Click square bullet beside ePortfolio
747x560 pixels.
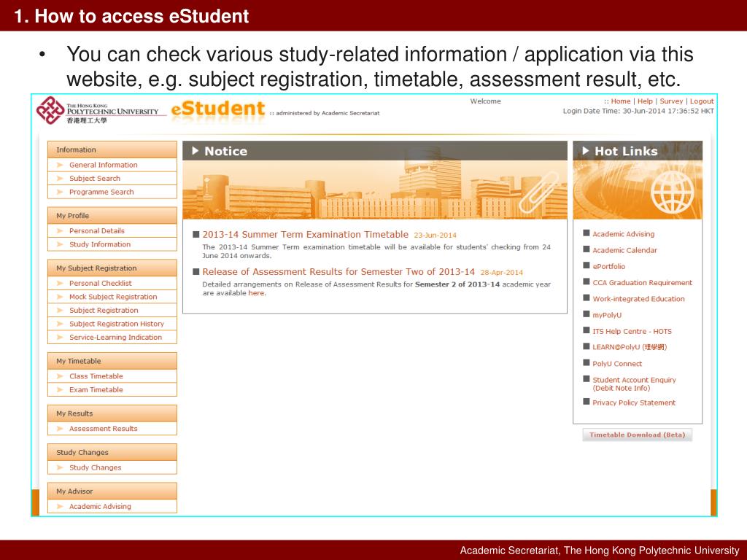pos(587,265)
